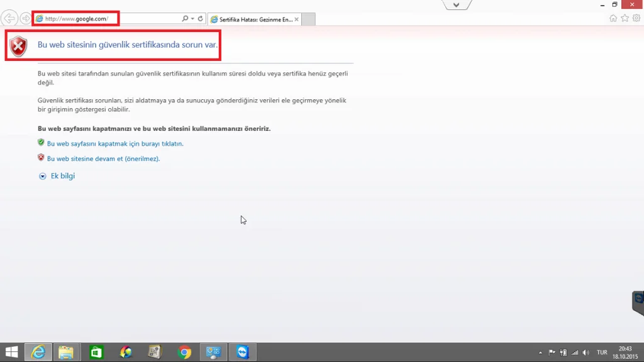Screen dimensions: 644x362
Task: Click the forward navigation arrow
Action: pyautogui.click(x=25, y=18)
